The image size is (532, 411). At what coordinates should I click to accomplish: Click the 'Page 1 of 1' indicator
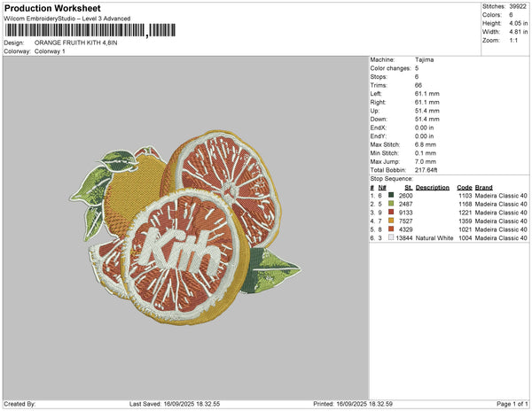point(512,404)
